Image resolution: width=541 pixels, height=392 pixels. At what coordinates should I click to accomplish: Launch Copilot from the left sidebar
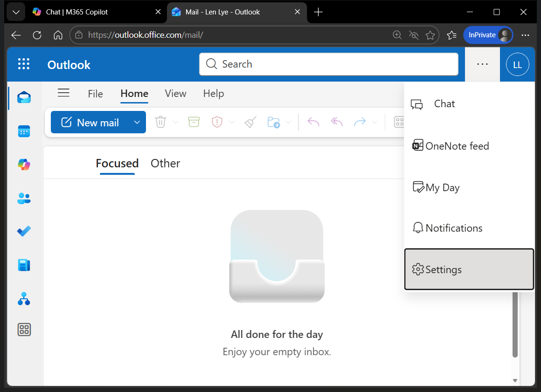pyautogui.click(x=24, y=165)
